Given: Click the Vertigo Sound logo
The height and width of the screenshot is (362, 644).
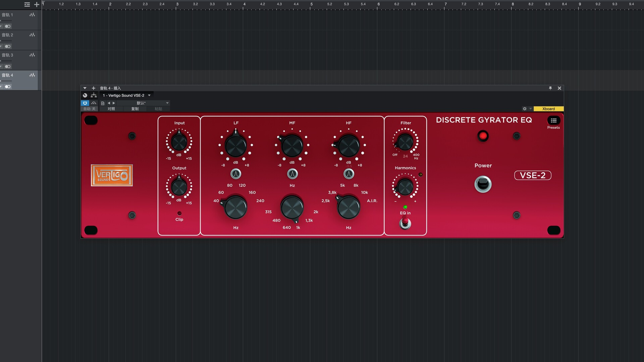Looking at the screenshot, I should point(112,175).
